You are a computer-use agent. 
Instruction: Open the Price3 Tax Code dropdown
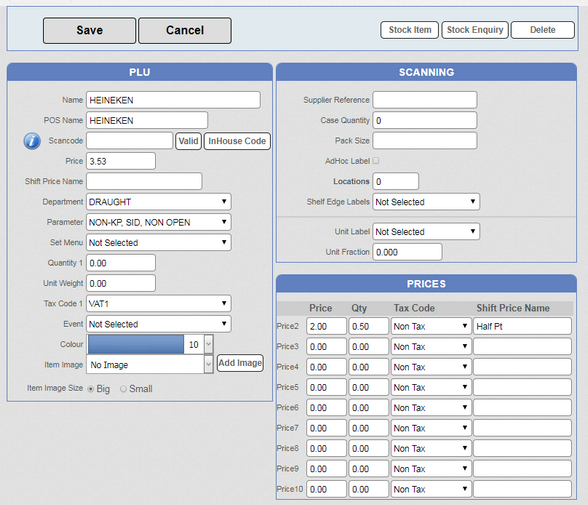coord(431,346)
